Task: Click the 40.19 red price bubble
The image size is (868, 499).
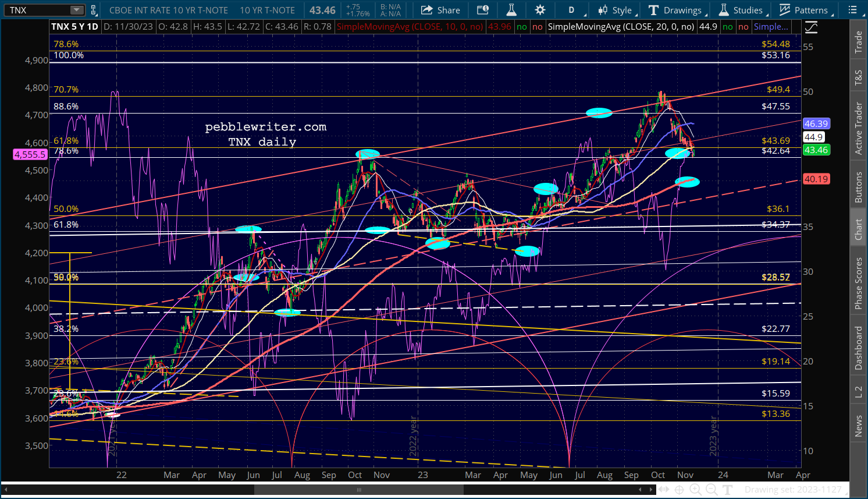Action: click(816, 179)
